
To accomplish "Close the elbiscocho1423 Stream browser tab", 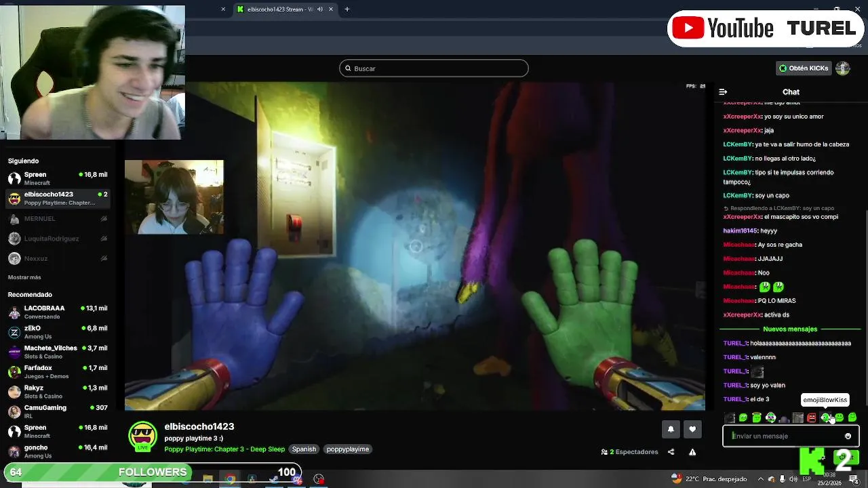I will point(331,9).
